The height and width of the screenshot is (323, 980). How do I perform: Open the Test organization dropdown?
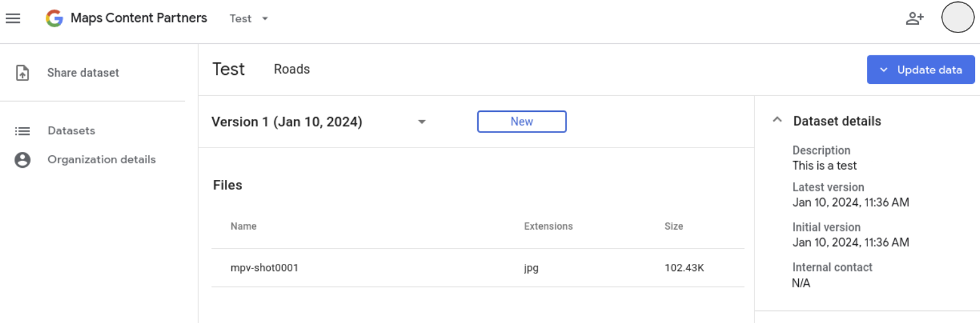tap(249, 18)
